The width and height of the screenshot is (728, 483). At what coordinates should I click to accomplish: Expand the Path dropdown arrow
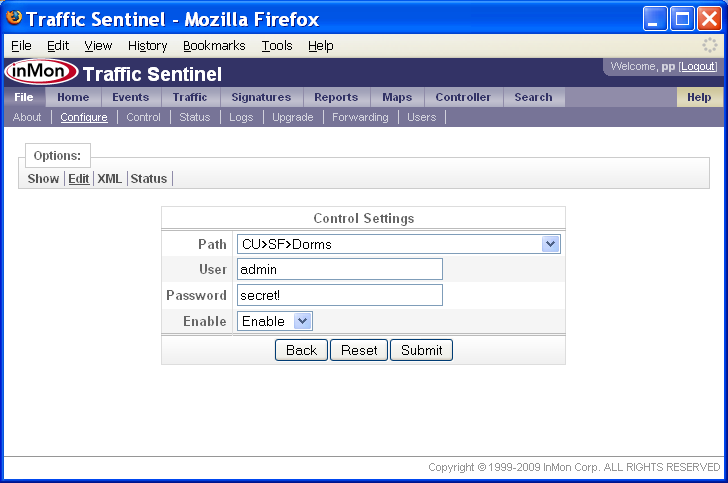pos(550,244)
